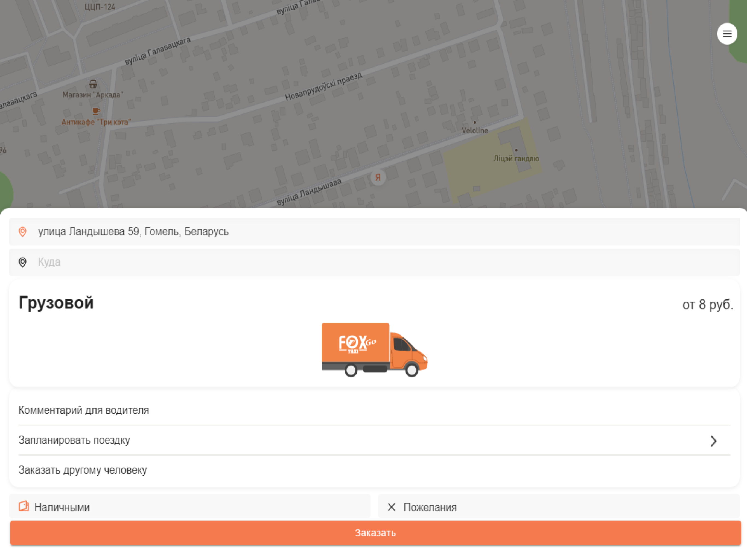This screenshot has width=747, height=560.
Task: Open the Пожелания options panel
Action: tap(559, 507)
